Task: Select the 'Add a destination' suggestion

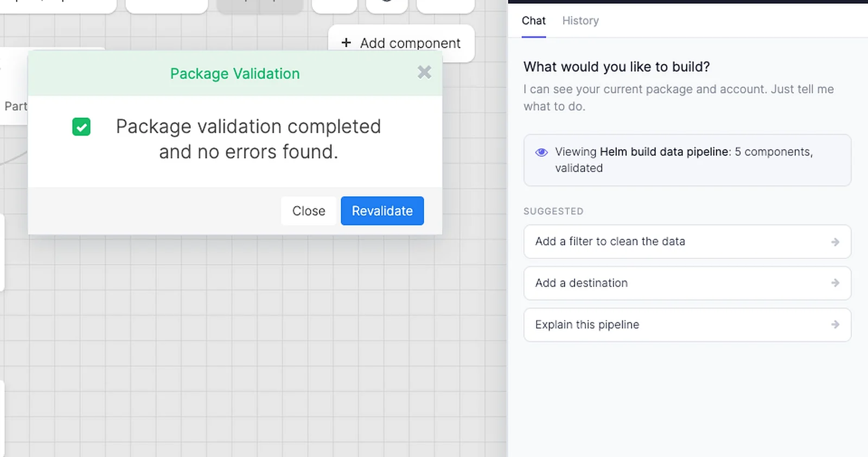Action: [x=687, y=283]
